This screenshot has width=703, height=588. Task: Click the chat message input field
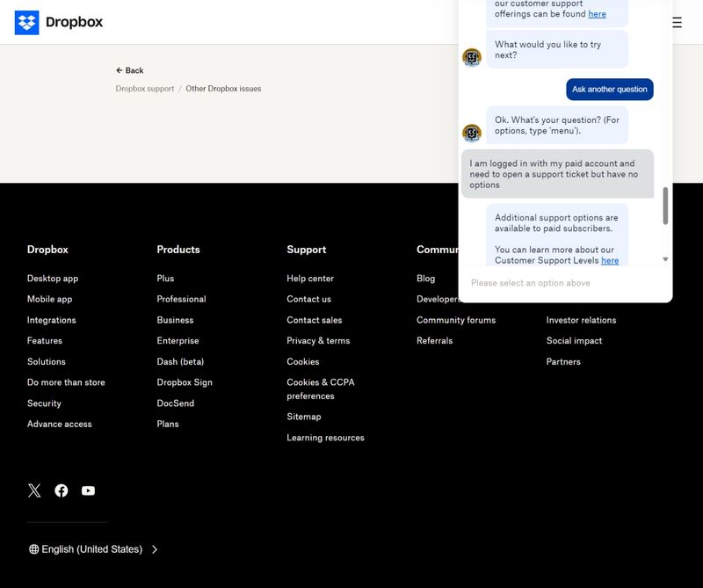tap(562, 283)
